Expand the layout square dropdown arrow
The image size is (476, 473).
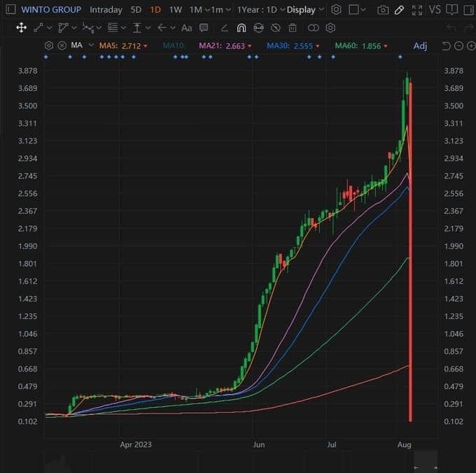pos(363,10)
